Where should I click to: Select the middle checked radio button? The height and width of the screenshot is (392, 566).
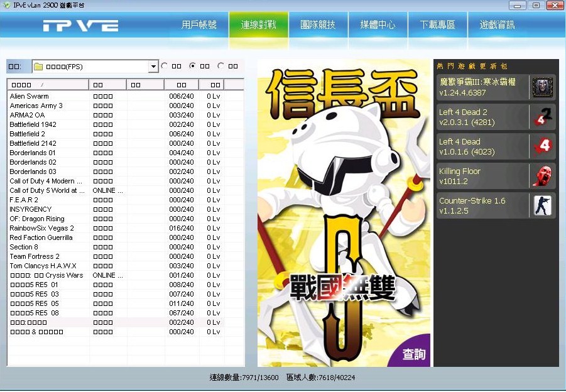[x=193, y=66]
